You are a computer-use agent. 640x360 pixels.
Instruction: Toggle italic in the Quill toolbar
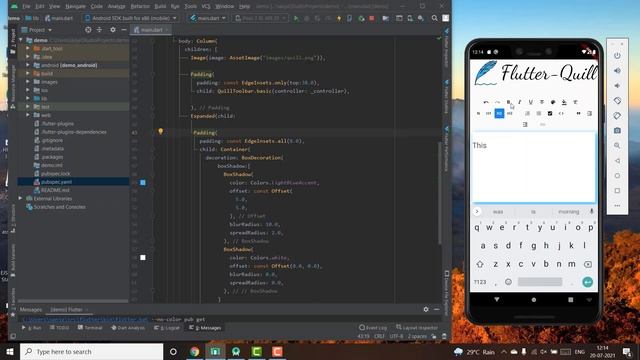(x=520, y=102)
